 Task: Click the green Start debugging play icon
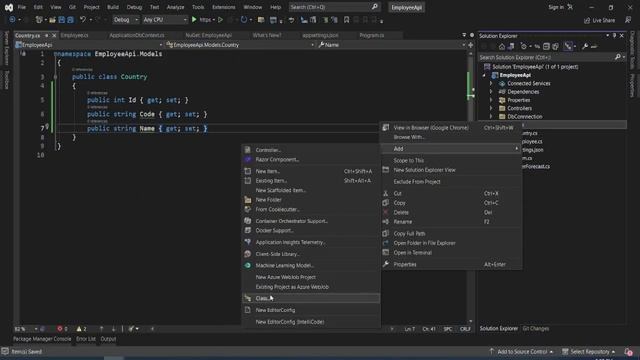pos(194,20)
